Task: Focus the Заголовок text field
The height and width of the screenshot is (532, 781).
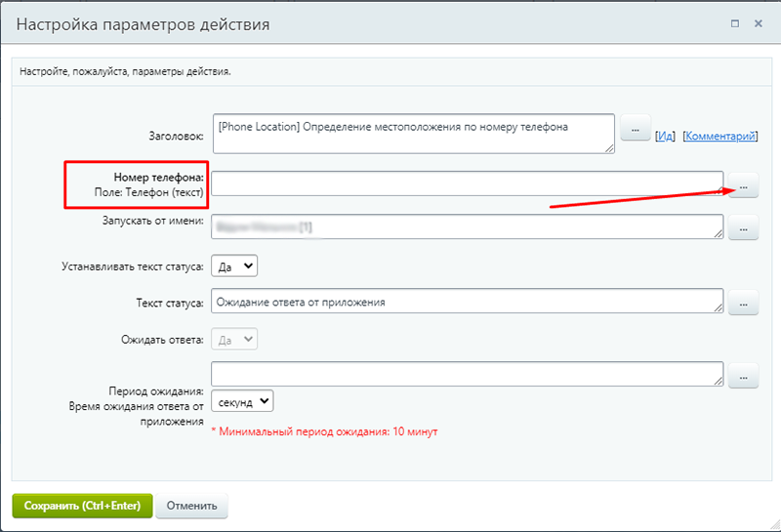Action: (412, 134)
